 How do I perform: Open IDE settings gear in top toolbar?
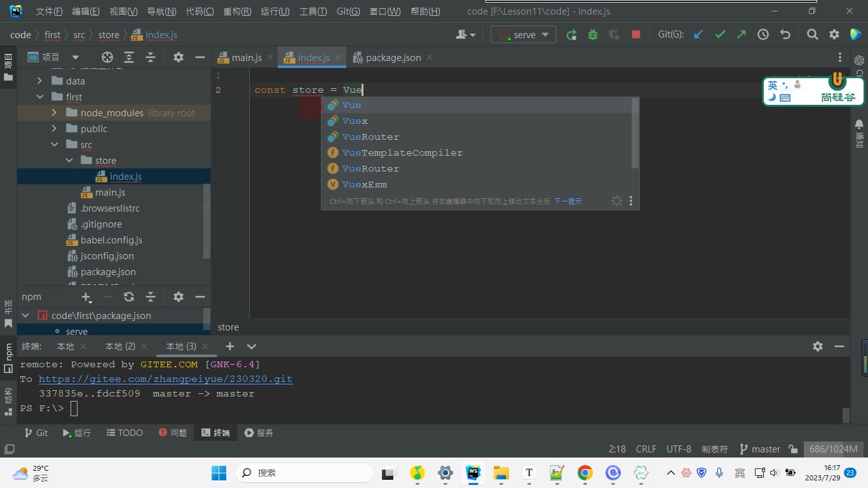point(834,35)
